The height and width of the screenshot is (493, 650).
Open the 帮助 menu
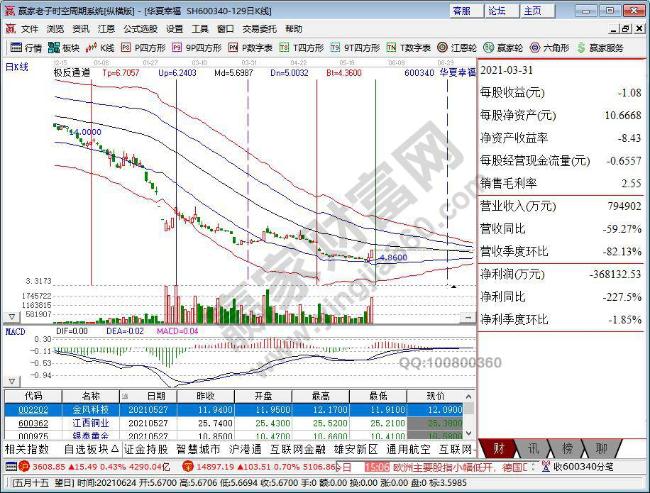[x=294, y=29]
